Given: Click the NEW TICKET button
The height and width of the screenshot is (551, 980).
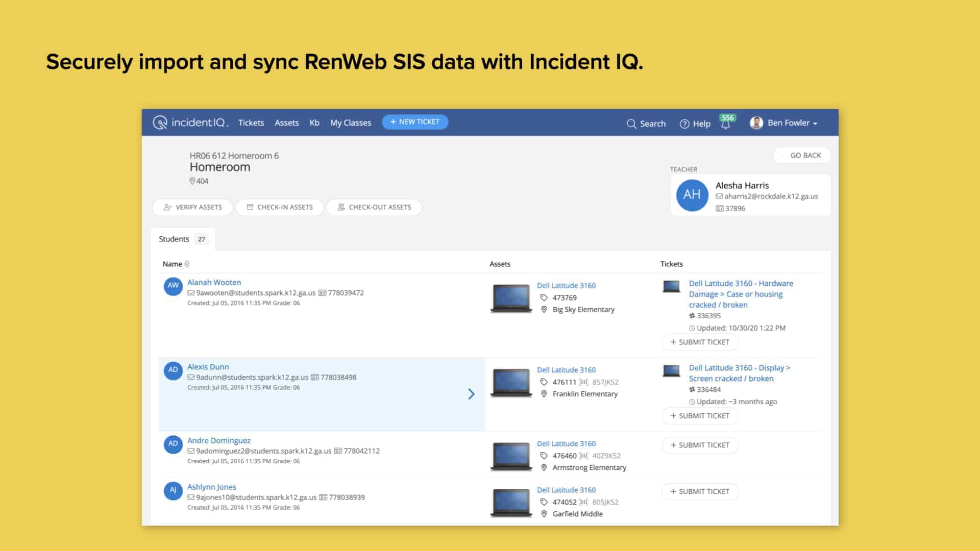Looking at the screenshot, I should 414,122.
